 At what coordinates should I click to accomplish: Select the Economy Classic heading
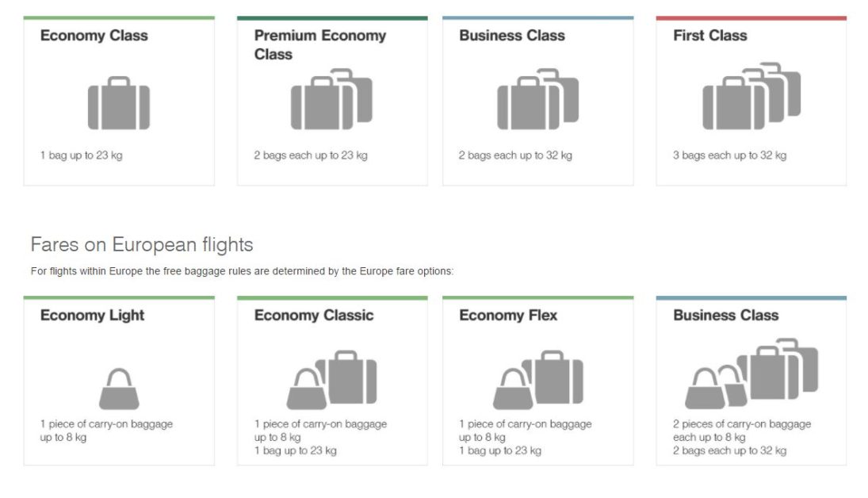[313, 316]
